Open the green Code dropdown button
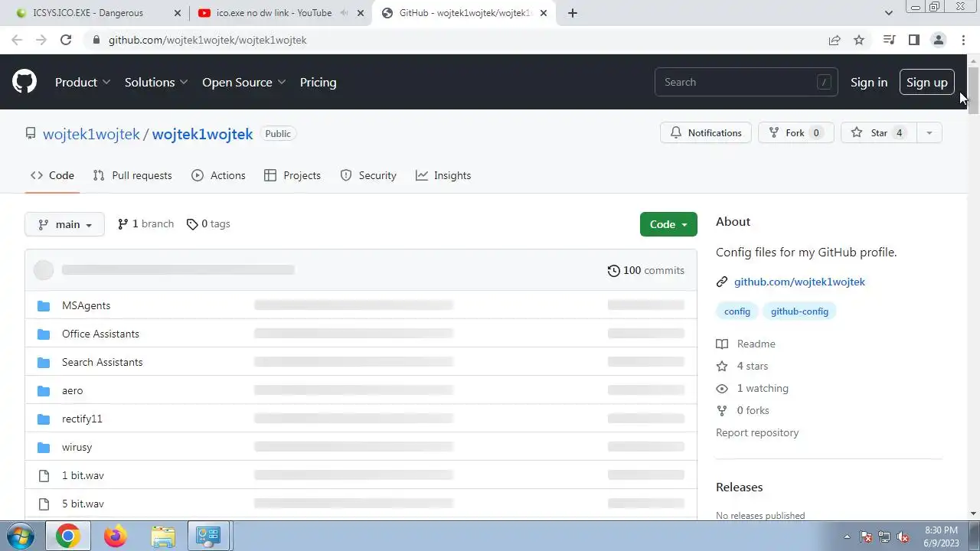Screen dimensions: 980x551 coord(668,224)
